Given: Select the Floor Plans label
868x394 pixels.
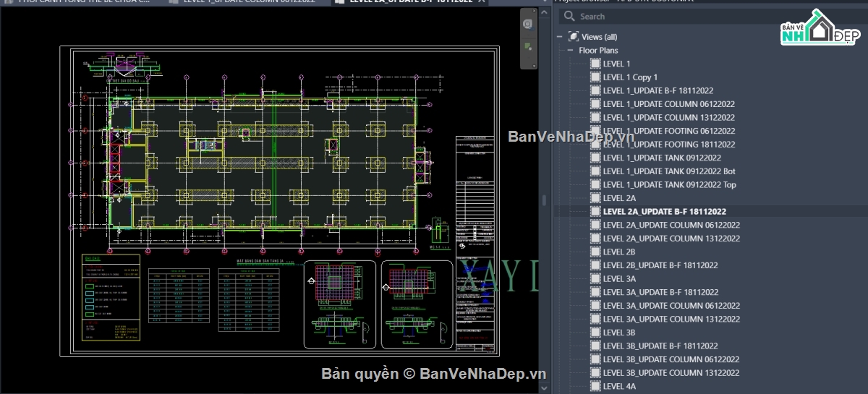Looking at the screenshot, I should click(x=598, y=51).
